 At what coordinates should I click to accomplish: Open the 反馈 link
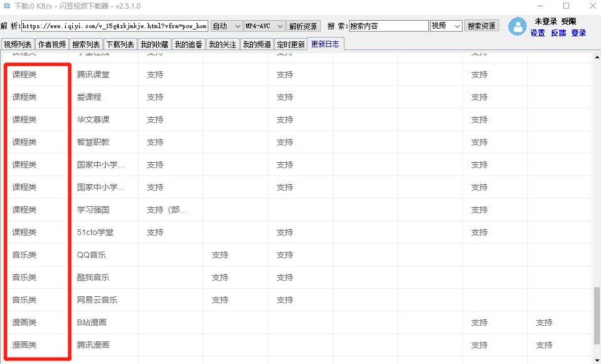[558, 33]
